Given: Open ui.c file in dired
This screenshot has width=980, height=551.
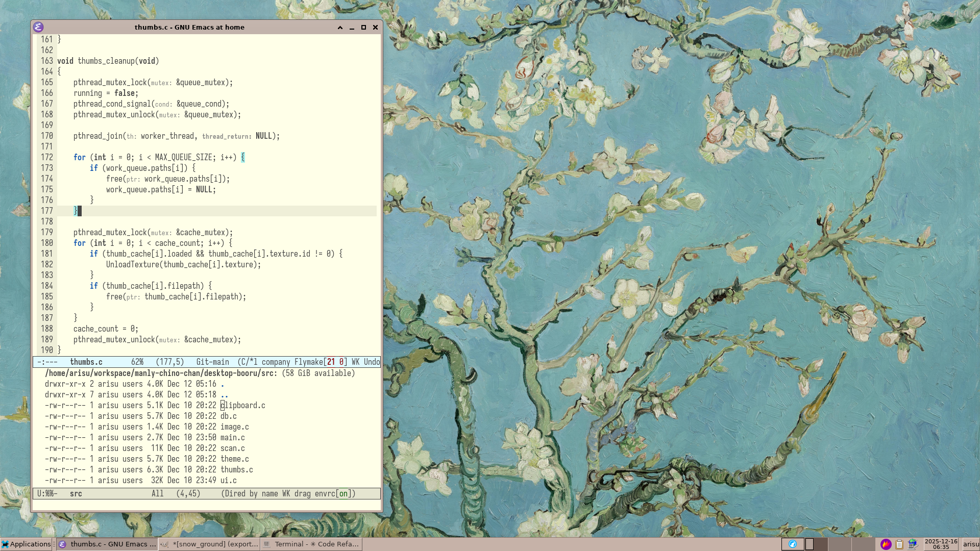Looking at the screenshot, I should coord(229,481).
